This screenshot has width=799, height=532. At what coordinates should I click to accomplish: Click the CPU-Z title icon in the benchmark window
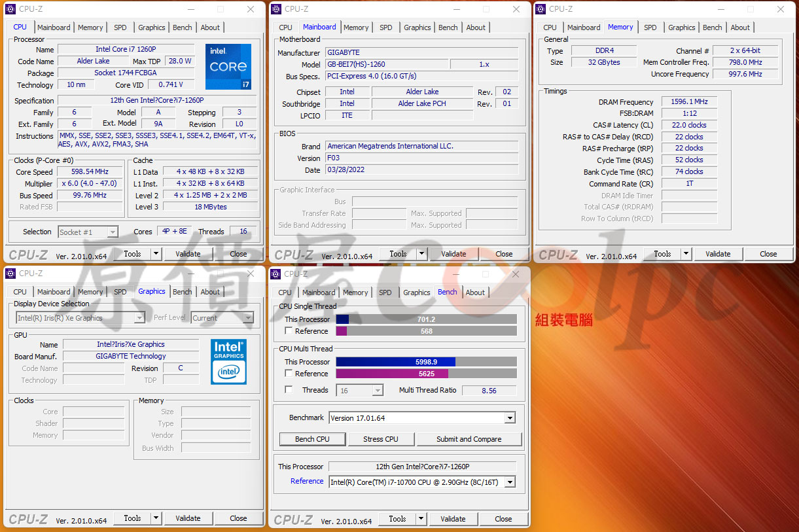pyautogui.click(x=276, y=274)
